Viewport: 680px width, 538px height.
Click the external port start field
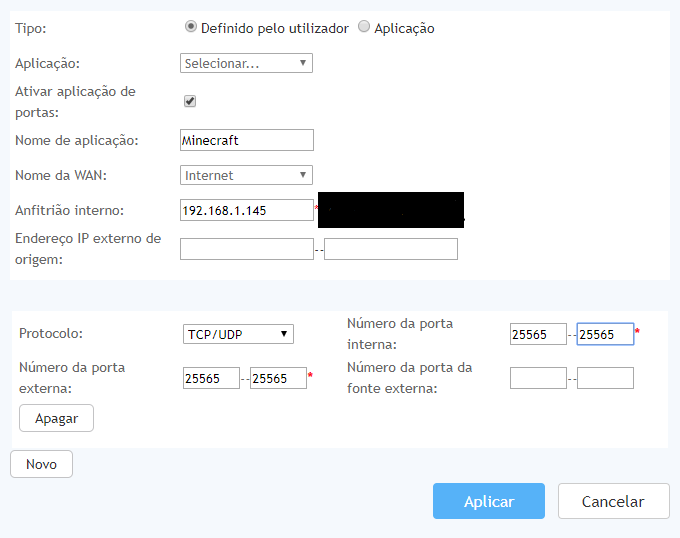(211, 378)
